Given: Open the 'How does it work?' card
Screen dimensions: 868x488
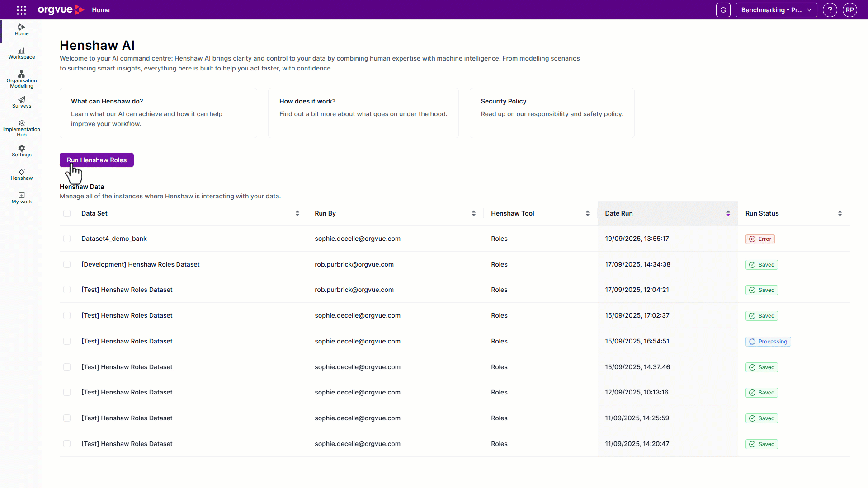Looking at the screenshot, I should coord(363,113).
